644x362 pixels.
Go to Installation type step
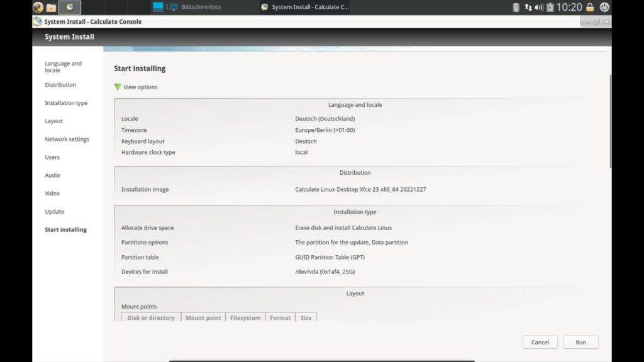tap(66, 103)
